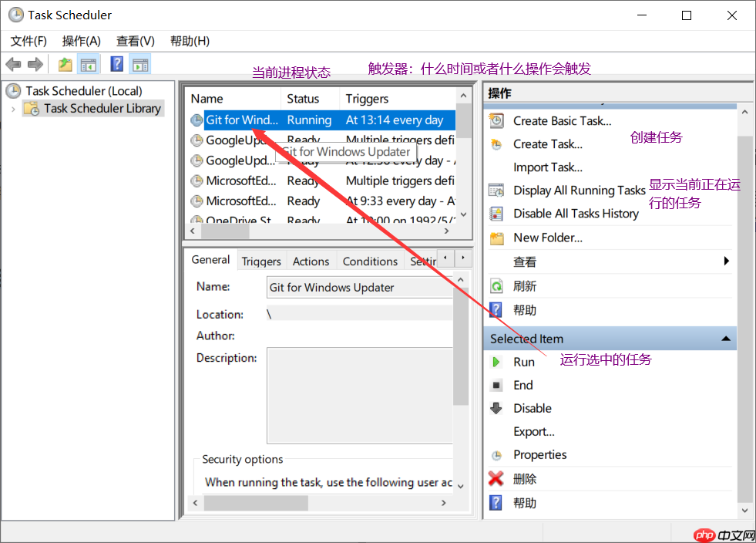This screenshot has width=756, height=543.
Task: Click the green 刷新 refresh icon
Action: [x=496, y=286]
